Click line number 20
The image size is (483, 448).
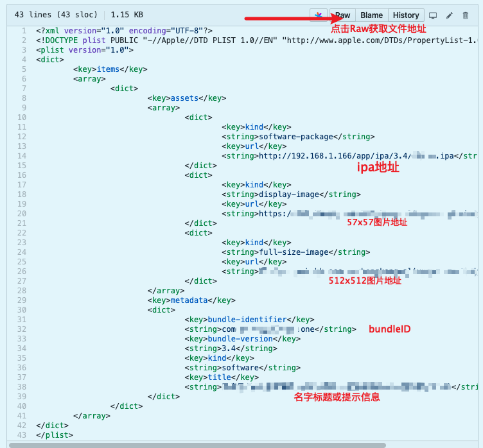click(22, 214)
